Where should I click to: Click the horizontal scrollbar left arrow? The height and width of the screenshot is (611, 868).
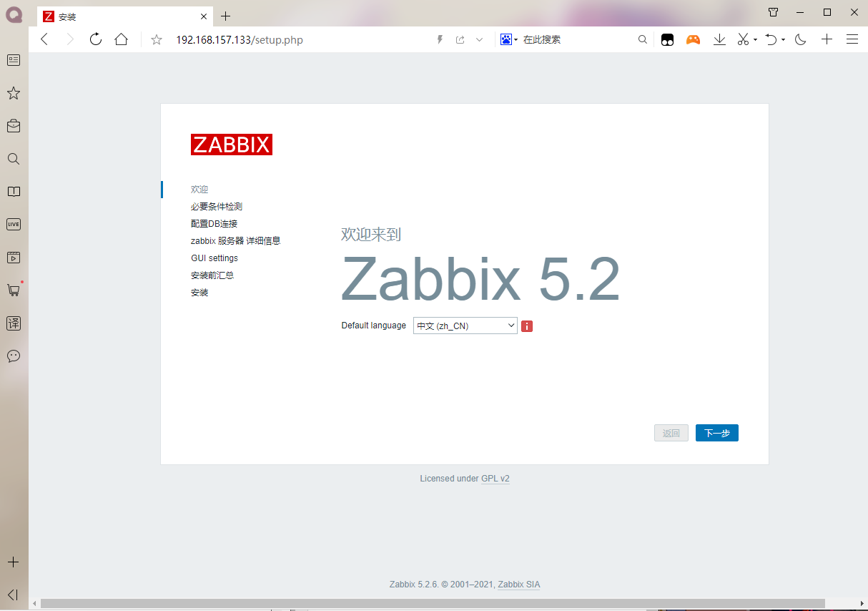[34, 603]
